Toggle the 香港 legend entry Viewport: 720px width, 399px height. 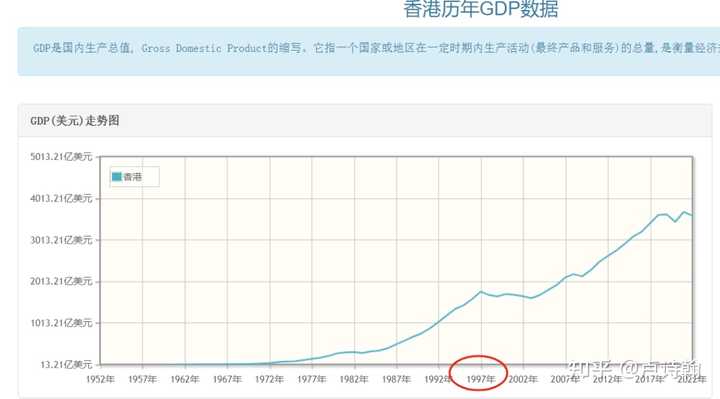click(135, 177)
